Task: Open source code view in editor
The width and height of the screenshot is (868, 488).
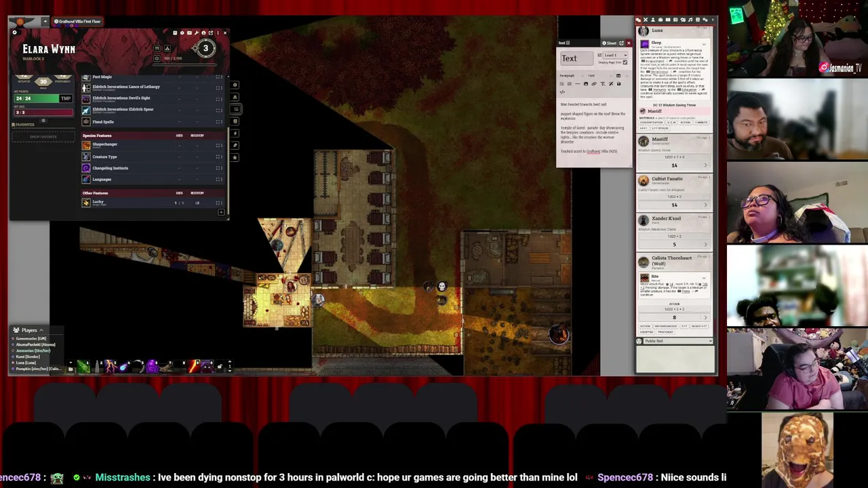Action: coord(563,91)
